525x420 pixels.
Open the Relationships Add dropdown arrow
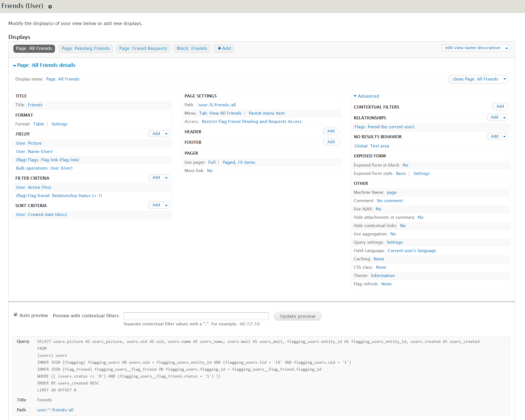pos(504,117)
